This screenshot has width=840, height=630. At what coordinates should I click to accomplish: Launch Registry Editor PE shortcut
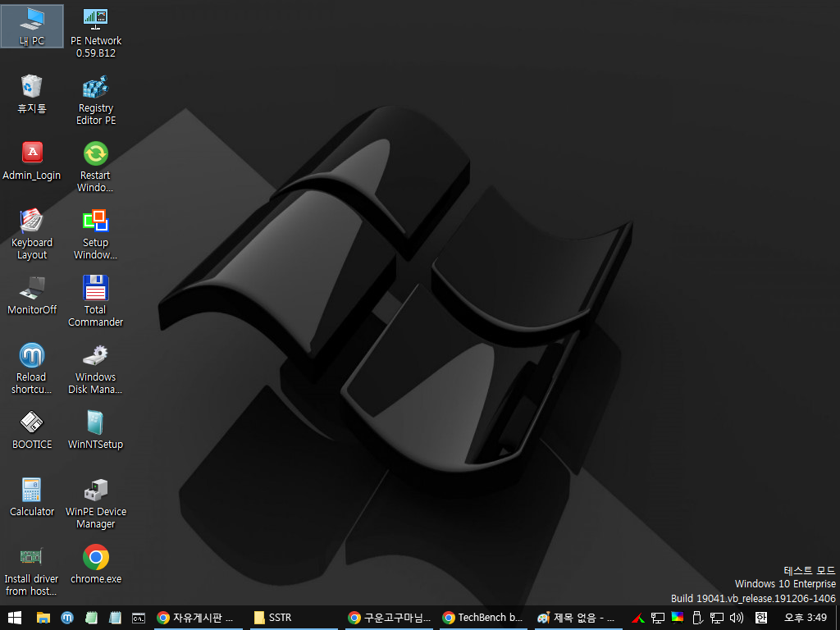96,100
